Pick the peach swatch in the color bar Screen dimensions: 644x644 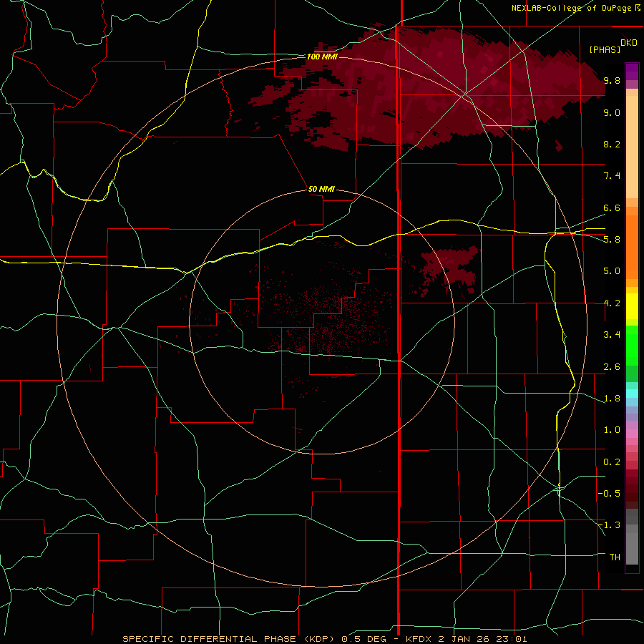(x=632, y=146)
